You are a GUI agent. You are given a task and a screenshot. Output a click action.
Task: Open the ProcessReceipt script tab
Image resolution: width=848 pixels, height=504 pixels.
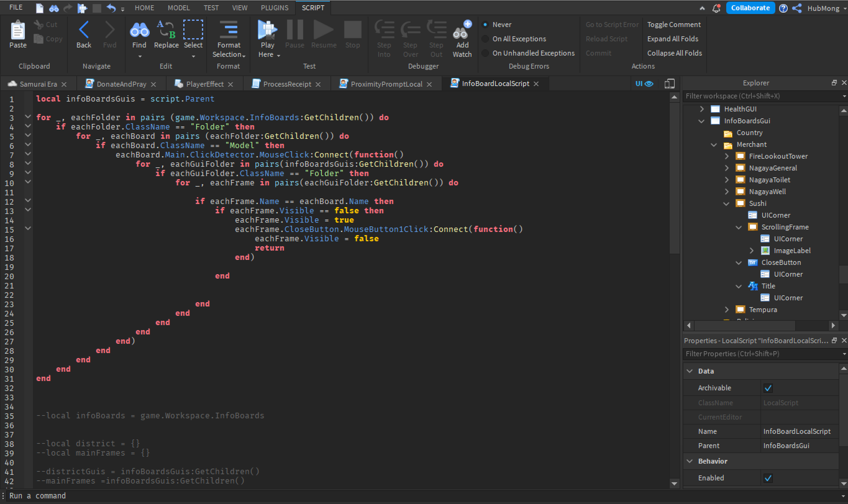tap(287, 84)
